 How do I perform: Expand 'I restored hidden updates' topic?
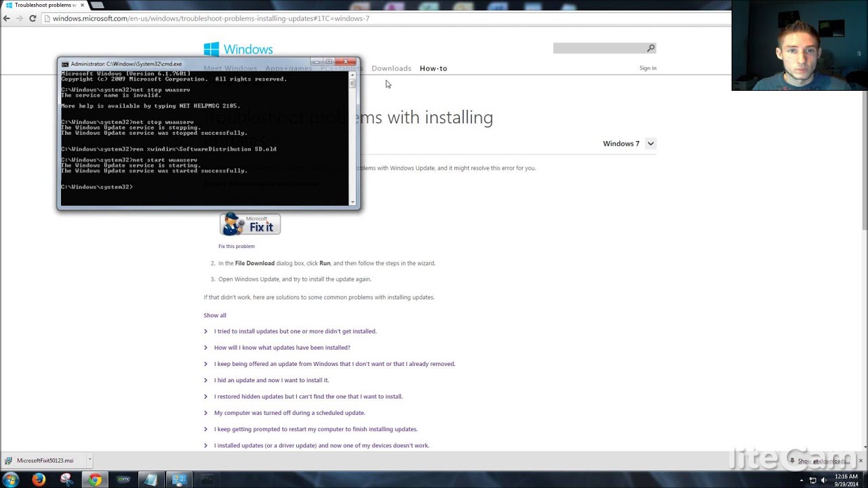(x=309, y=396)
